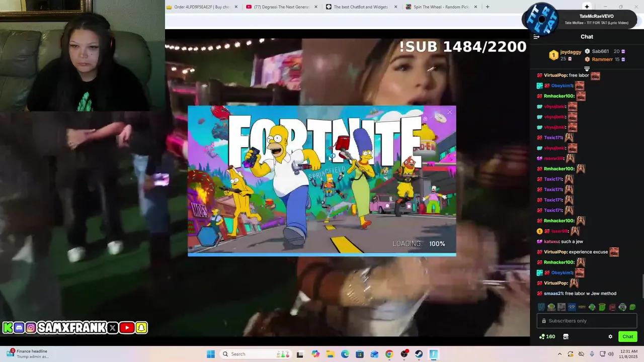644x362 pixels.
Task: Open a new browser tab with plus
Action: coord(487,7)
